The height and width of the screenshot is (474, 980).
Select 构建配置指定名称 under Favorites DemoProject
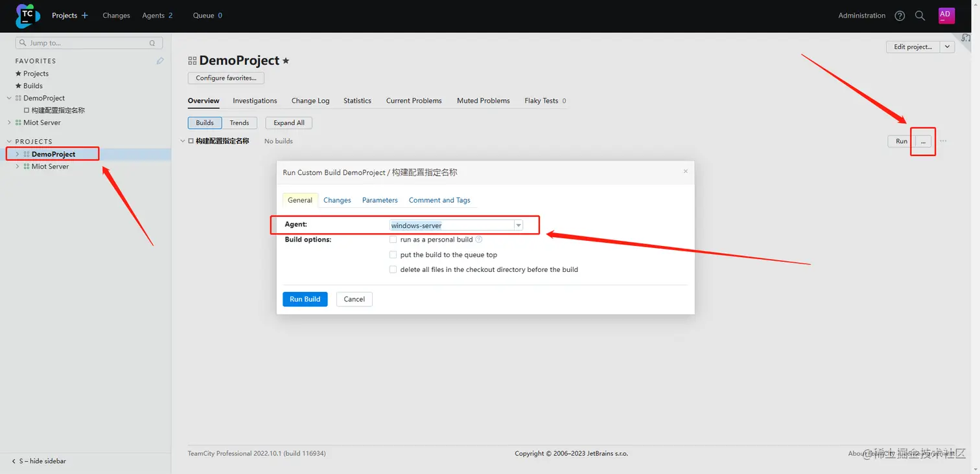click(58, 111)
